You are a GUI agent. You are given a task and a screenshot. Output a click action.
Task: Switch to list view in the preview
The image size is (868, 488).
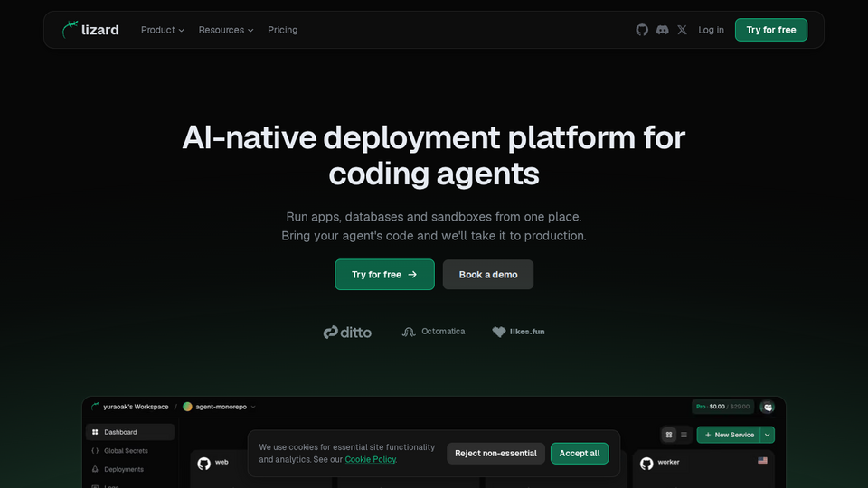pyautogui.click(x=684, y=435)
